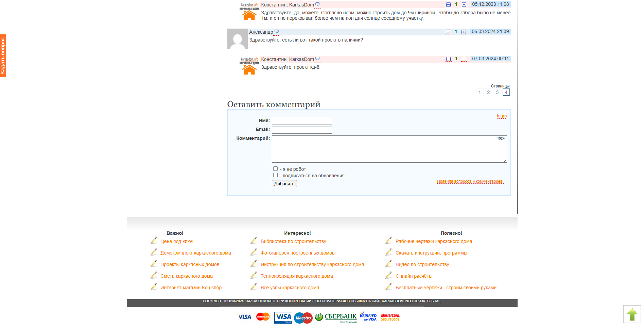Enable 'подписаться на обновления' checkbox
Screen dimensions: 644x326
(275, 175)
